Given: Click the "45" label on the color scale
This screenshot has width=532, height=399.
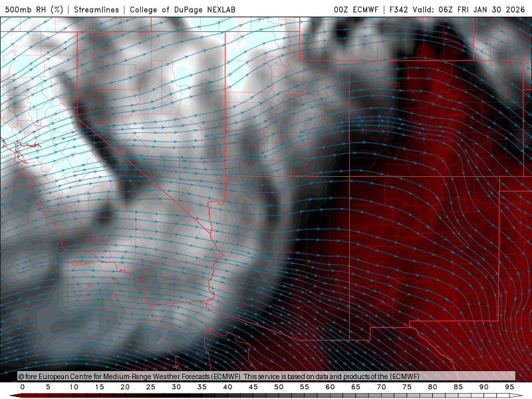Looking at the screenshot, I should click(253, 387).
